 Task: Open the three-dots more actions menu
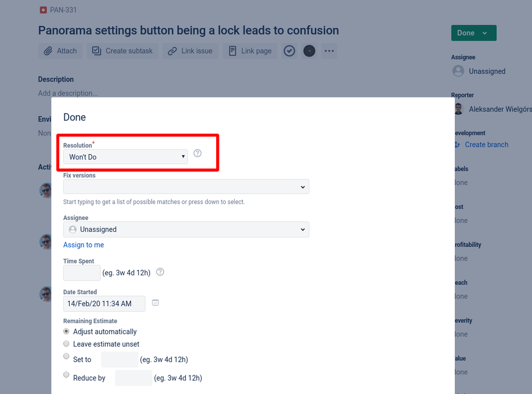tap(329, 51)
